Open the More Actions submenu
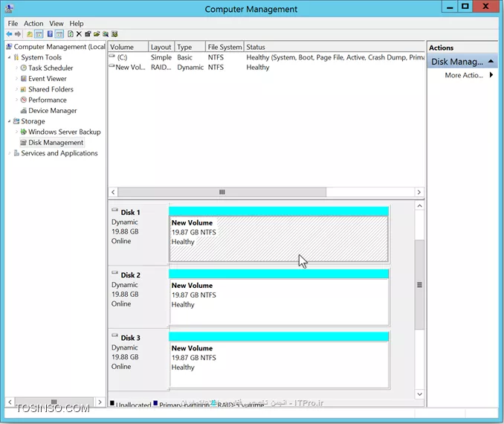 point(468,75)
